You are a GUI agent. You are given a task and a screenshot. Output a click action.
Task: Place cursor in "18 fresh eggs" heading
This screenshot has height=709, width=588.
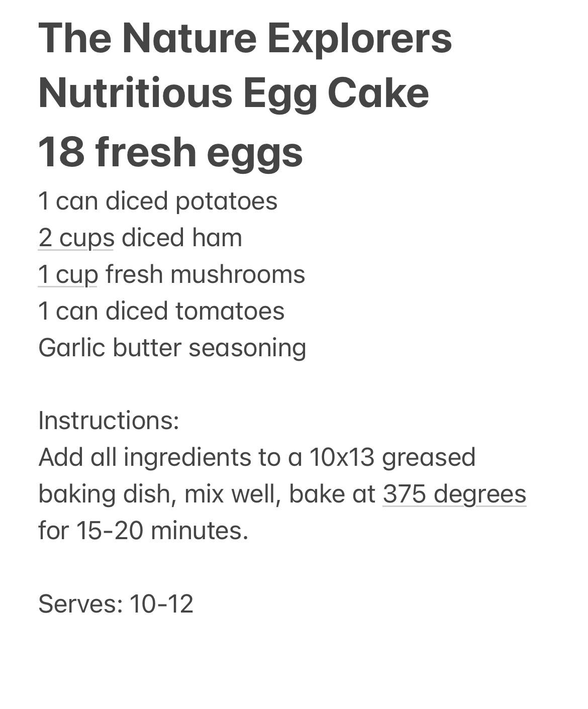coord(170,152)
